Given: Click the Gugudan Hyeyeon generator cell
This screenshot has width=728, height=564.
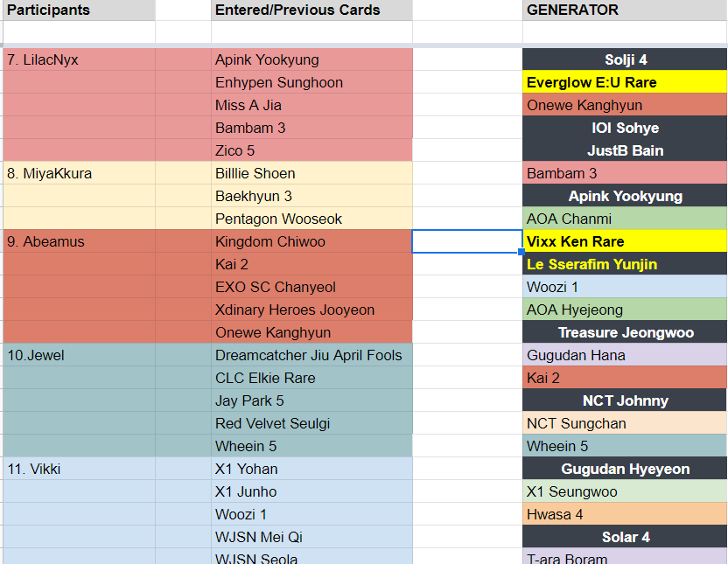Looking at the screenshot, I should (x=625, y=469).
